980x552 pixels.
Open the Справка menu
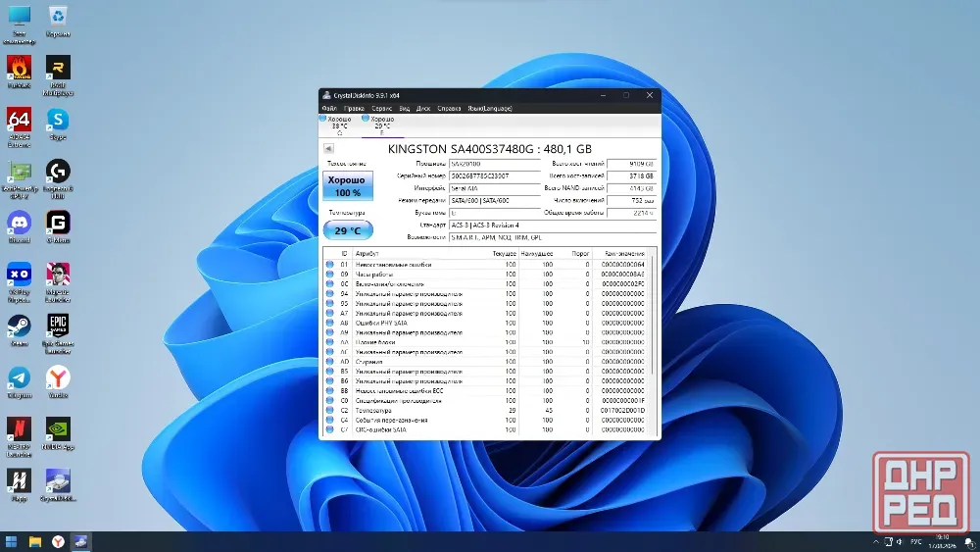(449, 108)
